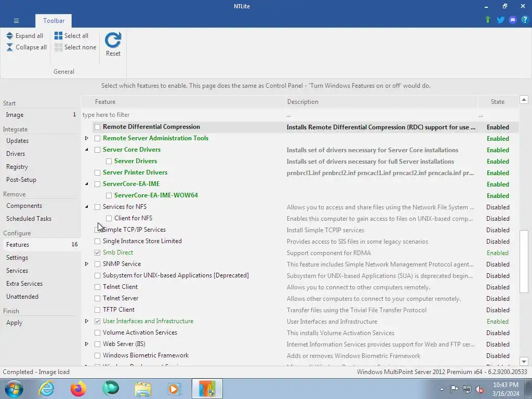The width and height of the screenshot is (532, 399).
Task: Click the Select all grid icon
Action: click(58, 36)
